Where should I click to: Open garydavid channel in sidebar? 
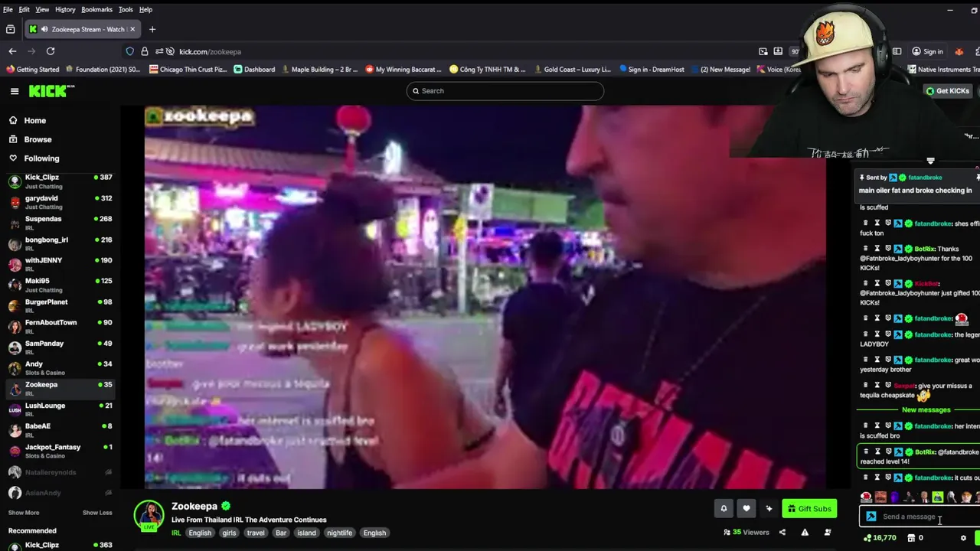pyautogui.click(x=60, y=202)
